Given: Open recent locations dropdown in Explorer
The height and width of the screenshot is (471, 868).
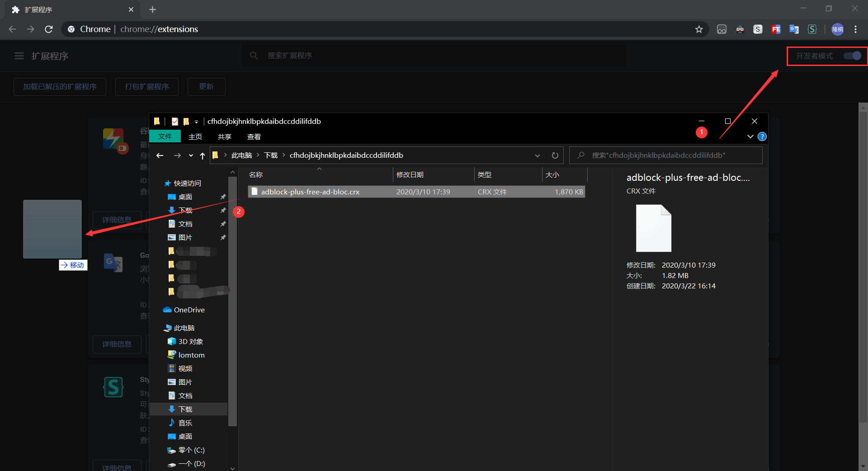Looking at the screenshot, I should 191,155.
